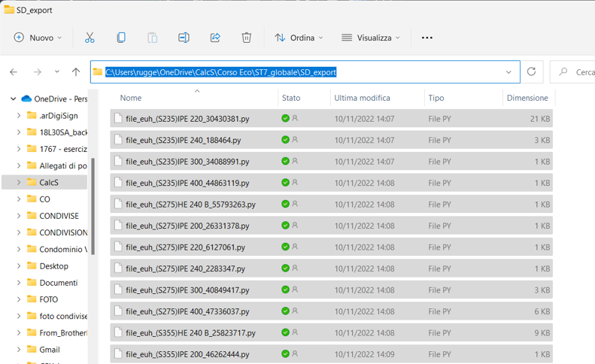The width and height of the screenshot is (595, 364).
Task: Click the OneDrive cloud icon
Action: point(26,99)
